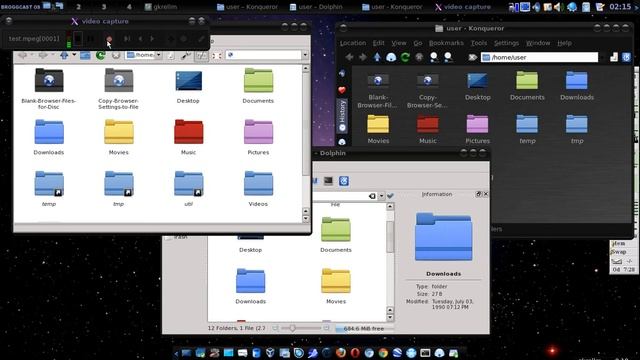Select the red Music folder in dark Konqueror

tap(428, 129)
